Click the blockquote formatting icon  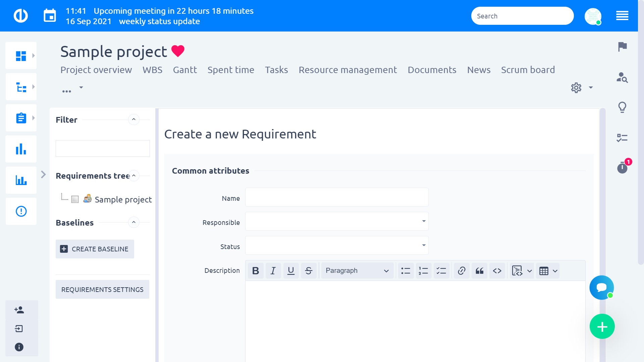click(479, 270)
